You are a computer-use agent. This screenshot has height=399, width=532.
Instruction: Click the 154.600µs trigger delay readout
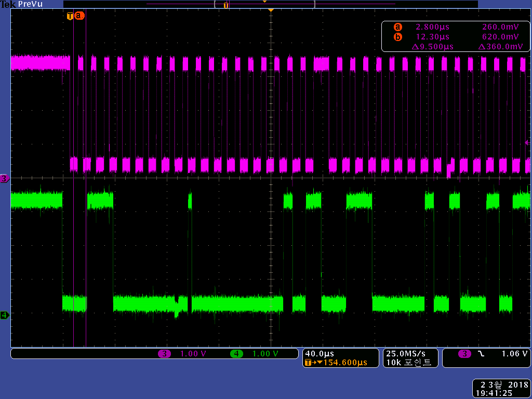[345, 362]
